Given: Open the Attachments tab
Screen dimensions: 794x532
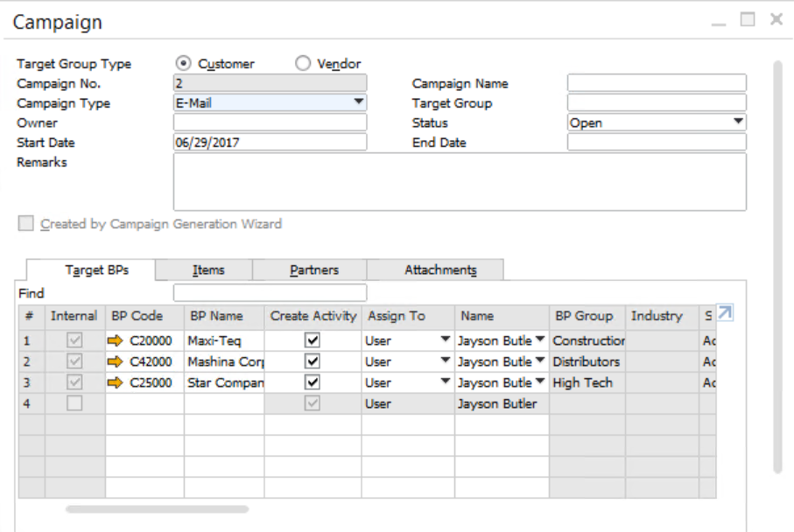Looking at the screenshot, I should (439, 269).
